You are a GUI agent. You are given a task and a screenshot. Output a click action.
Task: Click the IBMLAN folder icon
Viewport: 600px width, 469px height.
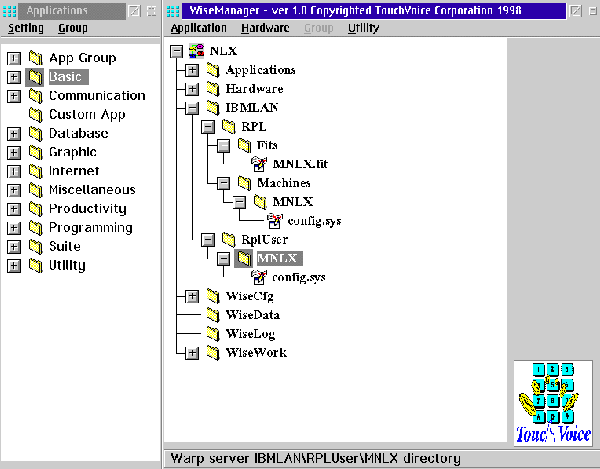point(213,107)
